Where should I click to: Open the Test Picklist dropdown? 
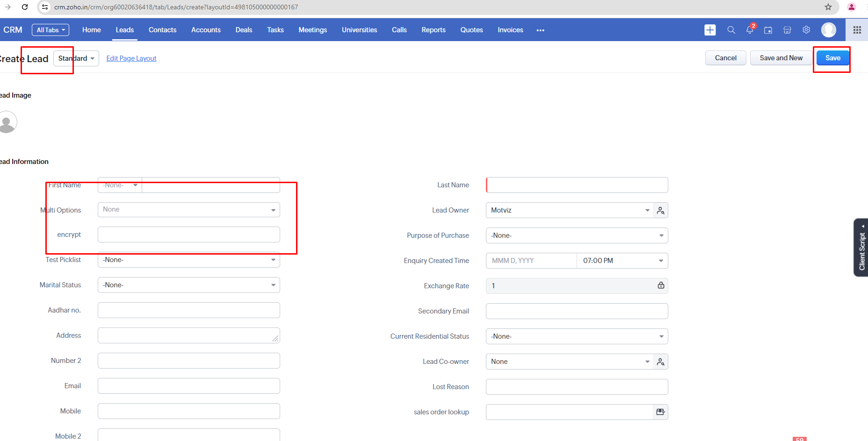tap(189, 260)
